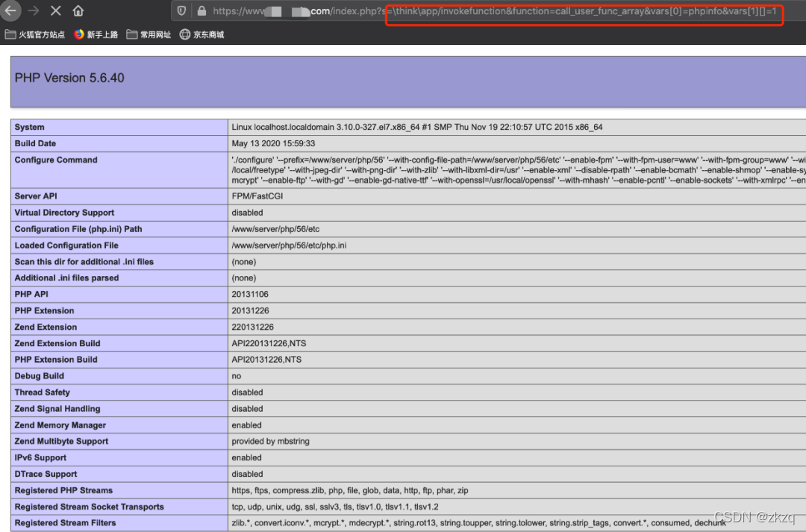This screenshot has height=532, width=806.
Task: Open tracking protection shield icon
Action: click(x=181, y=10)
